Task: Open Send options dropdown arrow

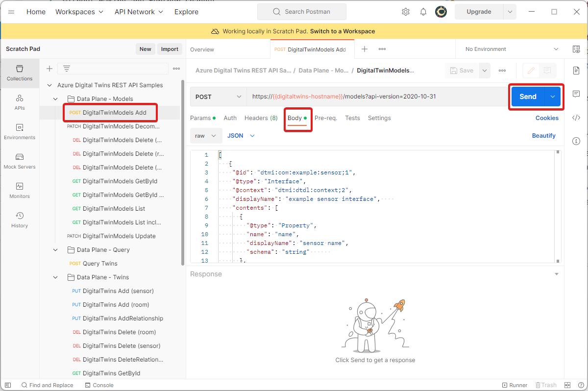Action: click(553, 97)
